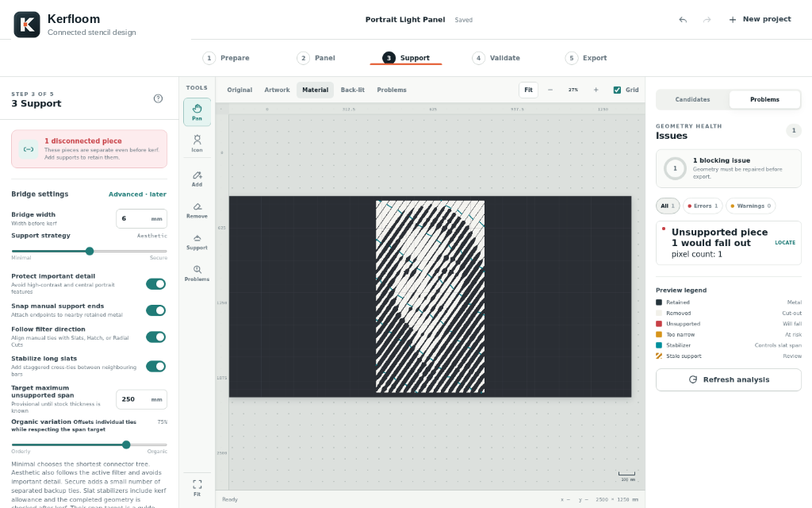812x508 pixels.
Task: Click the Unsupported legend red swatch
Action: [x=659, y=324]
